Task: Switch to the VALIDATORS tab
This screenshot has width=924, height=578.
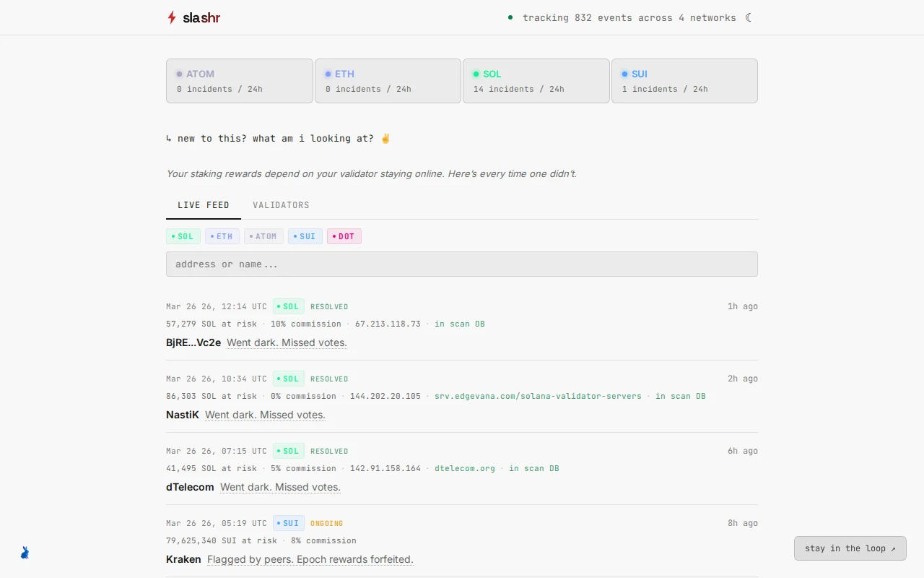Action: pyautogui.click(x=281, y=205)
